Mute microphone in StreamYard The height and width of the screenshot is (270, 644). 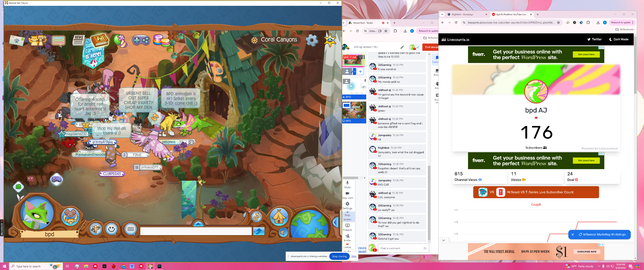(347, 185)
